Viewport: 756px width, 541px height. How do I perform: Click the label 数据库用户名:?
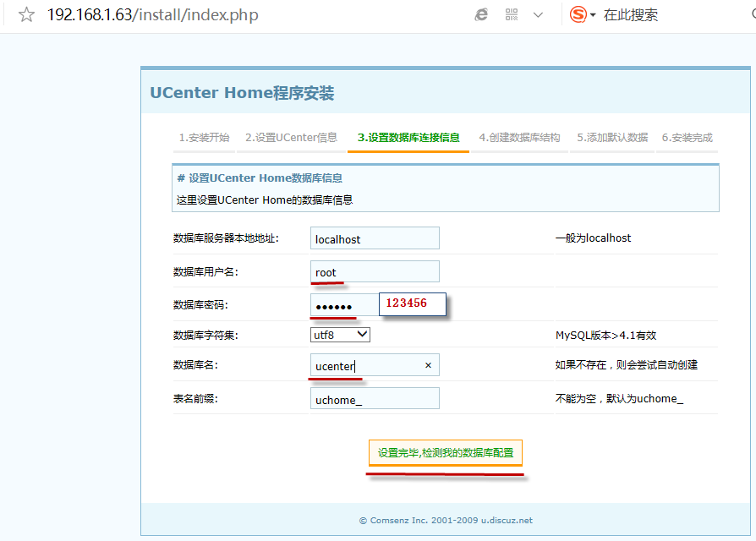tap(205, 272)
